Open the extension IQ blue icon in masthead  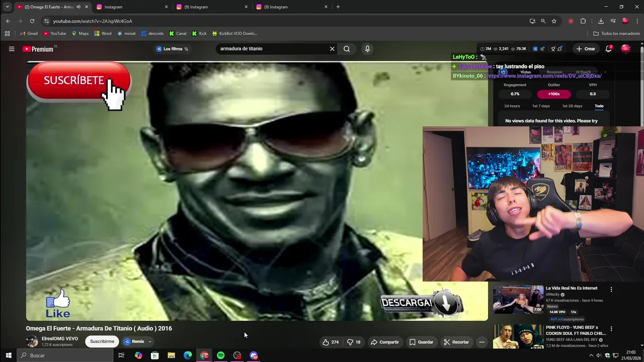(535, 49)
